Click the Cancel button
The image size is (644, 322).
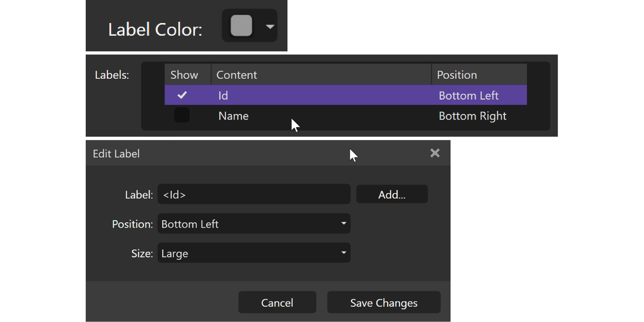pos(277,302)
